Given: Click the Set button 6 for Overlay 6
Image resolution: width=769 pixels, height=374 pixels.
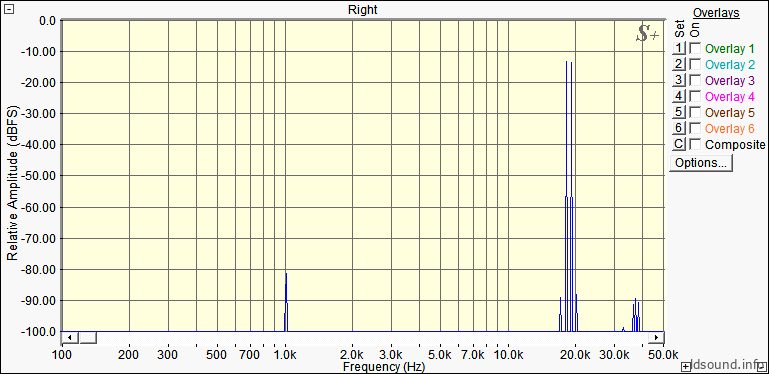Looking at the screenshot, I should coord(679,128).
